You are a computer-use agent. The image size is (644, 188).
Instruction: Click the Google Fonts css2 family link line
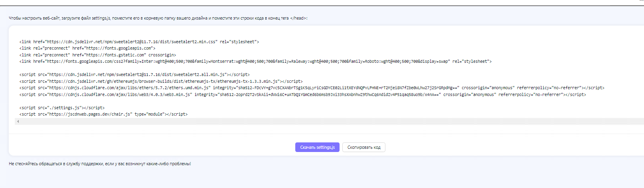255,61
